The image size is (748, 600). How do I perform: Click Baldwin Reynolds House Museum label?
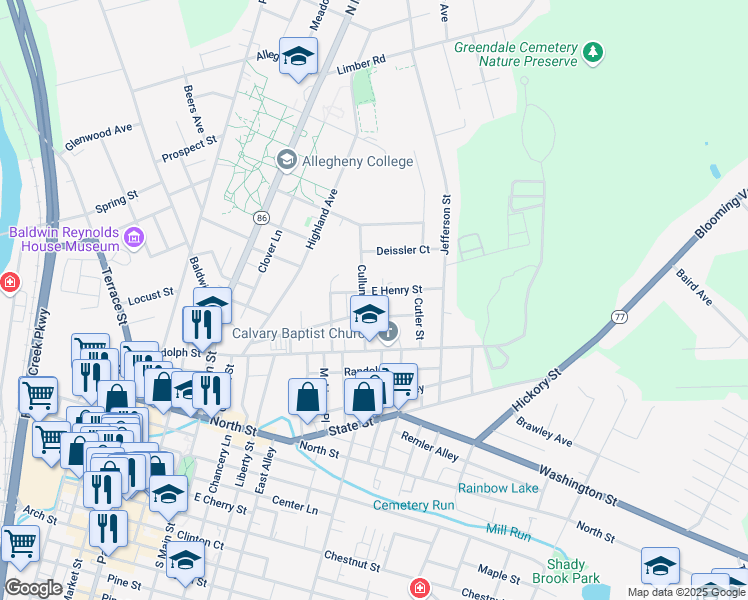(64, 239)
